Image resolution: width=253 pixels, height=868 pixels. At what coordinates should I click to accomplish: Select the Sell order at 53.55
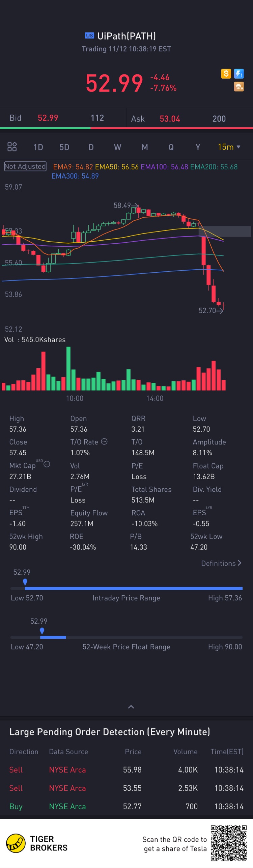(x=126, y=788)
